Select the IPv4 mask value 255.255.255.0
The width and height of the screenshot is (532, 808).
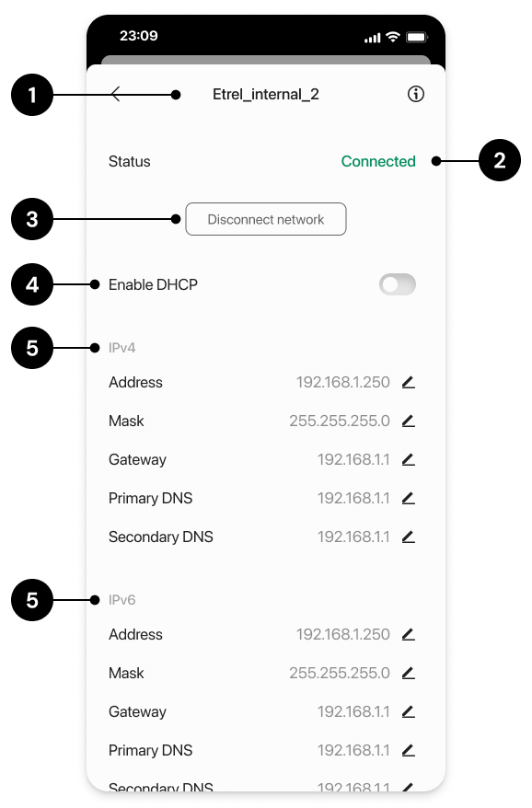[340, 421]
